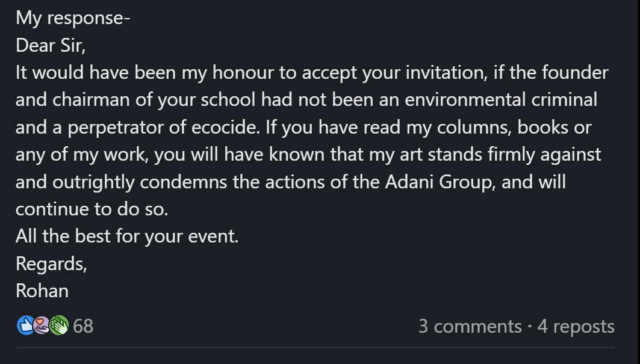Click the green Celebrate clap reaction icon
Screen dimensions: 640x364
click(x=59, y=326)
